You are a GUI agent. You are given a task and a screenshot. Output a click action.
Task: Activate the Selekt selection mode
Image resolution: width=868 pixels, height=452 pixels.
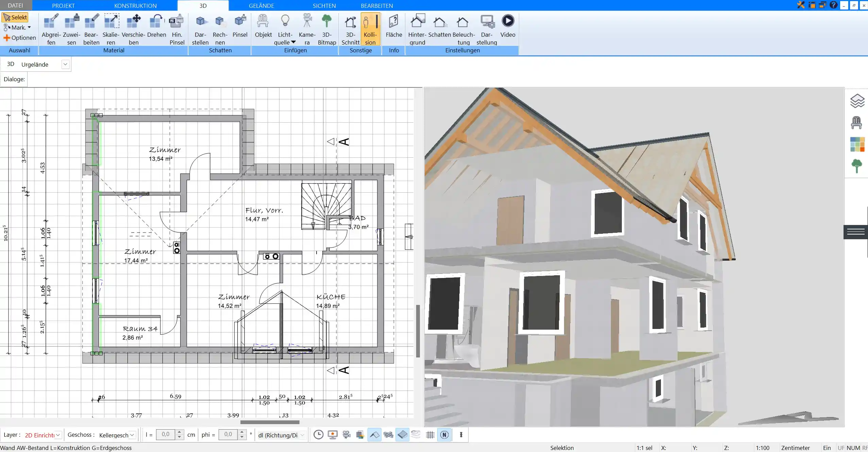[15, 17]
